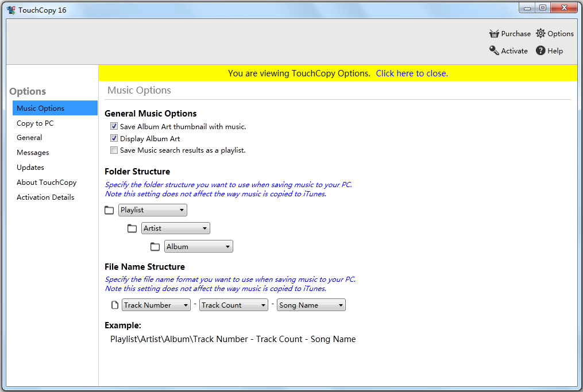Click the 'Folder Structure' heading
The image size is (583, 392).
[x=137, y=172]
